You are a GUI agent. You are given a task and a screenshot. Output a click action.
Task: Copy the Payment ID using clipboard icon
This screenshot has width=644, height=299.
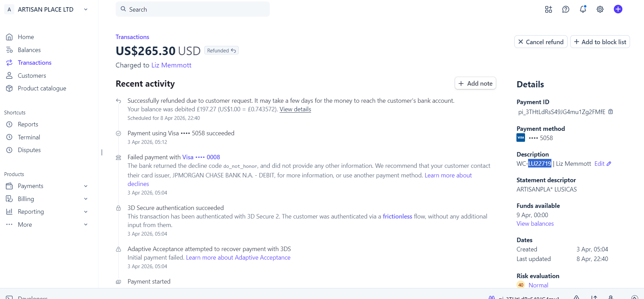click(610, 112)
